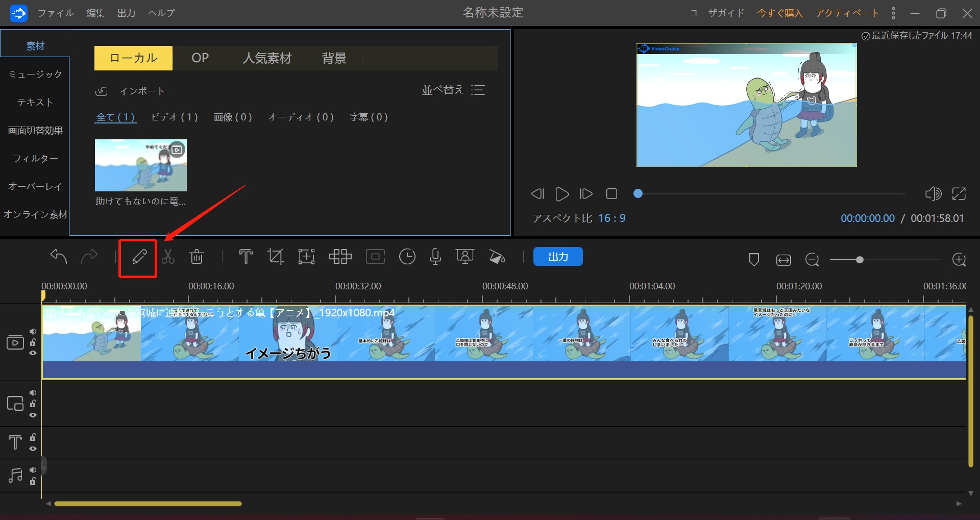Play the preview video
Viewport: 980px width, 520px height.
coord(561,194)
